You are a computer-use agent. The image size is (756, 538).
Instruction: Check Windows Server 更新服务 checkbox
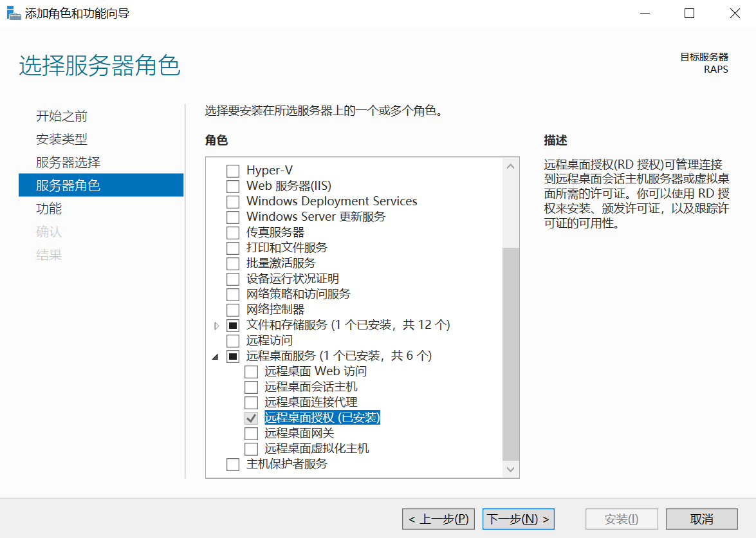(233, 217)
